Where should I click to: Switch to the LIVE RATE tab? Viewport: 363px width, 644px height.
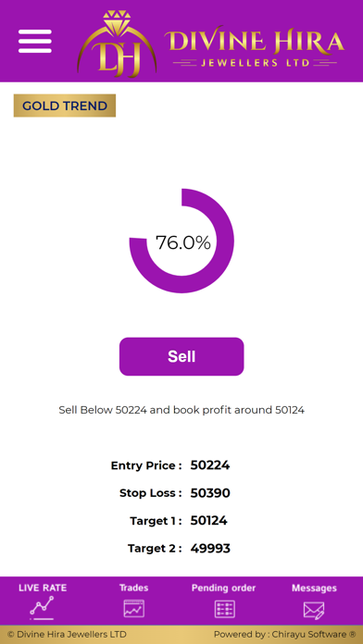[x=43, y=588]
